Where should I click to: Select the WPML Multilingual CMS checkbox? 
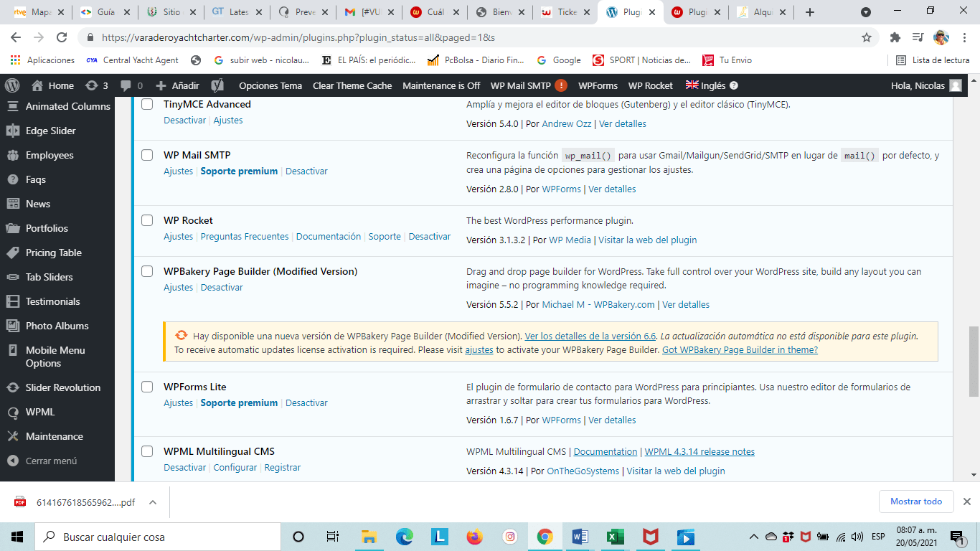[x=147, y=451]
